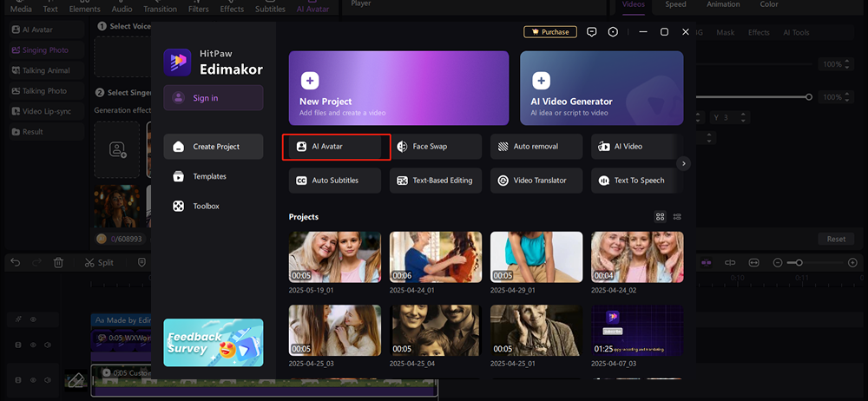Open project 2025-04-24_02
Screen dimensions: 868x401
pyautogui.click(x=637, y=258)
